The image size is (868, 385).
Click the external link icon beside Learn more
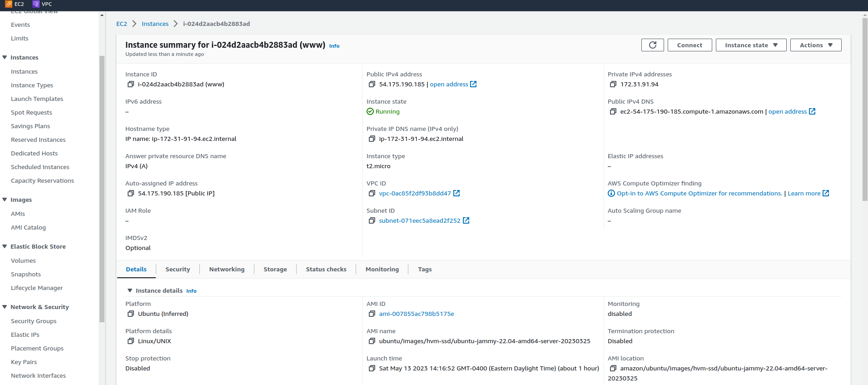pos(826,193)
